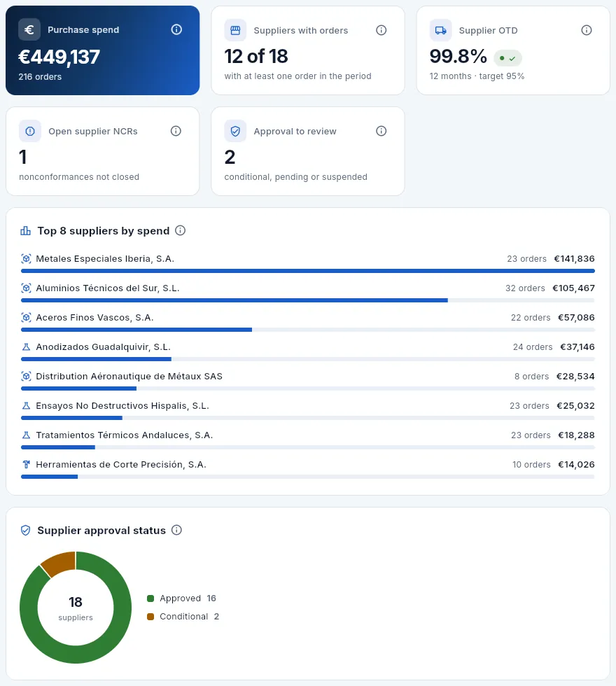The height and width of the screenshot is (686, 616).
Task: Click the '8 orders' count
Action: tap(531, 377)
